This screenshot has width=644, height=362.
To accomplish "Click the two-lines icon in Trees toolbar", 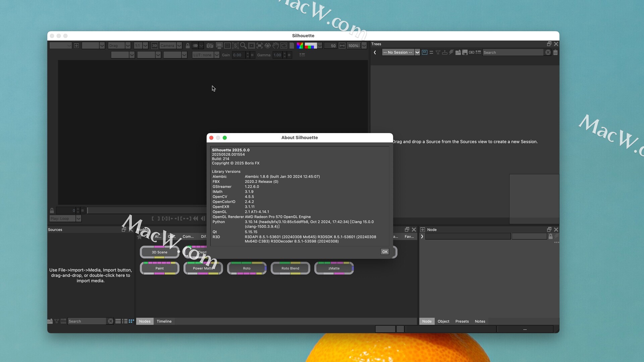I will point(431,52).
